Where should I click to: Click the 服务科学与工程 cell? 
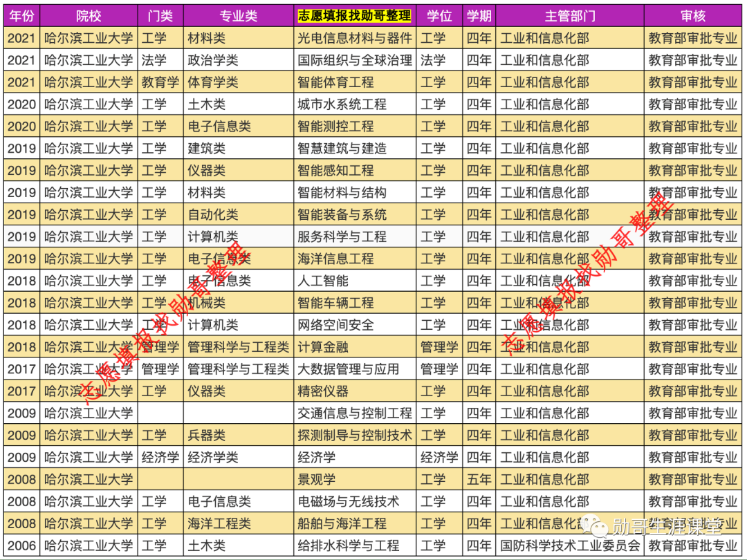pyautogui.click(x=354, y=236)
